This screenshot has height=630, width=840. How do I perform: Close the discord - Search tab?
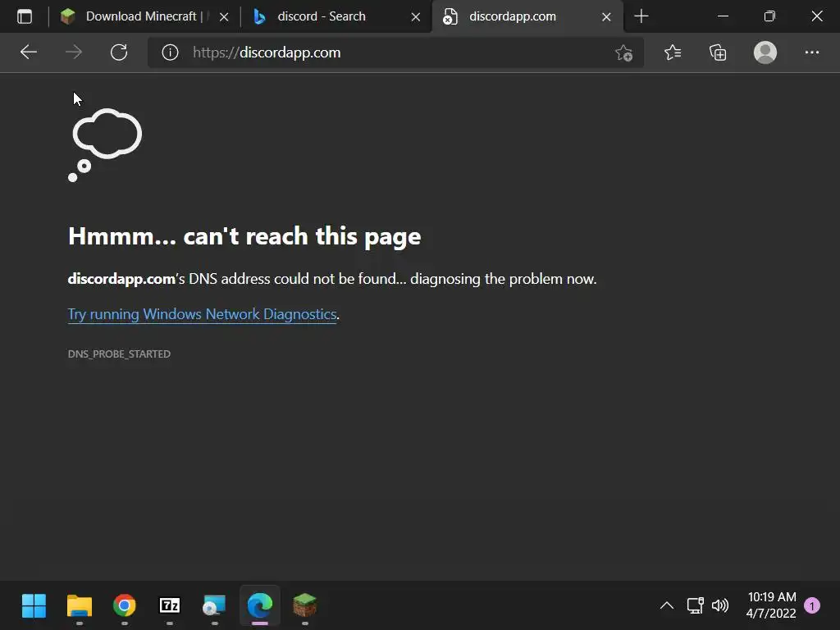click(x=416, y=17)
